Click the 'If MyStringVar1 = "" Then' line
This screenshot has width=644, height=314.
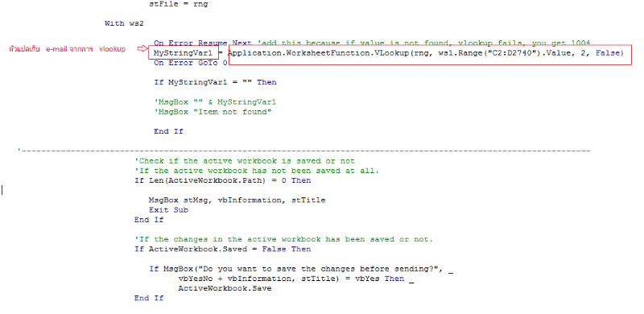(x=215, y=82)
